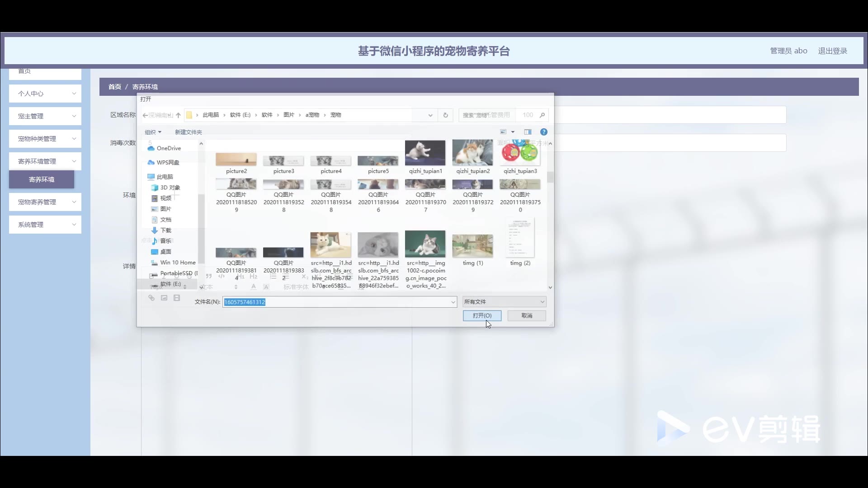Select the 寄养环境 submenu item
This screenshot has width=868, height=488.
[42, 179]
